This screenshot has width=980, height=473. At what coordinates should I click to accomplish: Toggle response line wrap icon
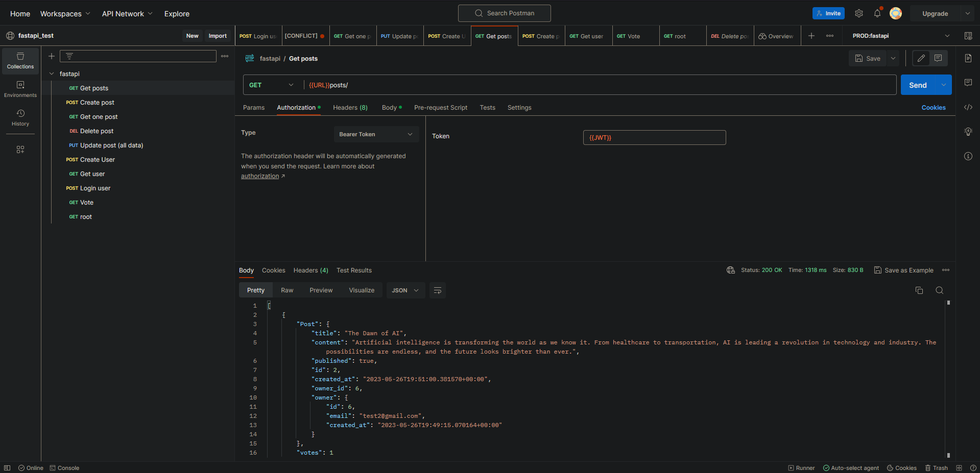click(438, 290)
